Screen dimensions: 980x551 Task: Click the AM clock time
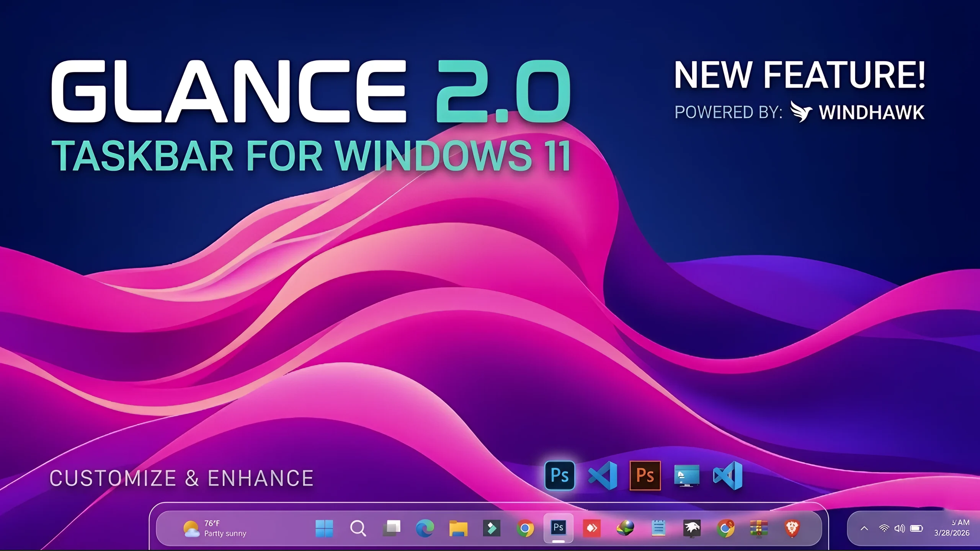point(960,522)
